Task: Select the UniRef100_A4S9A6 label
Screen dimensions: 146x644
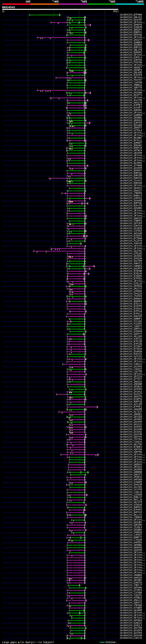Action: 131,93
